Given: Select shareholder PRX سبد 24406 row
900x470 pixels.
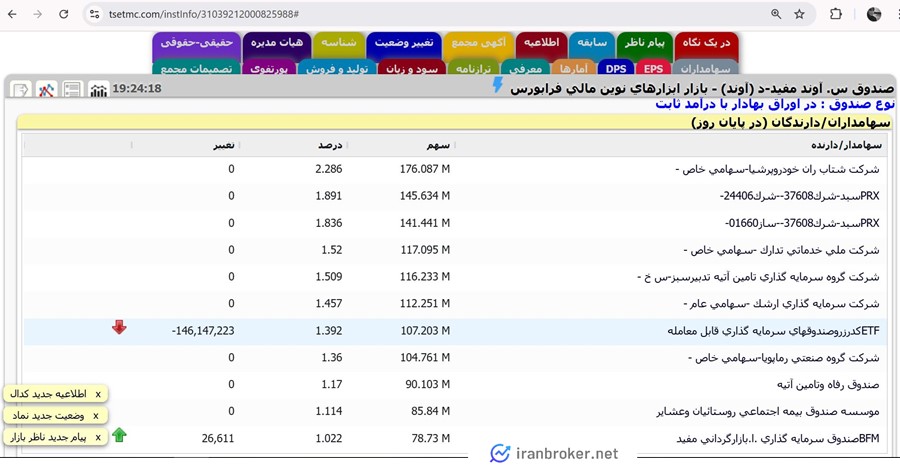Looking at the screenshot, I should tap(455, 196).
